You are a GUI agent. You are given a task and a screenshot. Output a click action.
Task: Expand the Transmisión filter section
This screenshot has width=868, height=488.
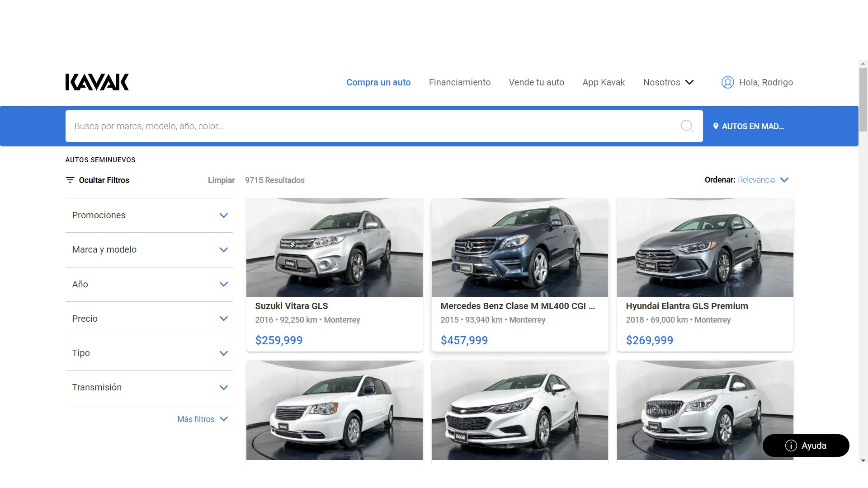tap(149, 387)
